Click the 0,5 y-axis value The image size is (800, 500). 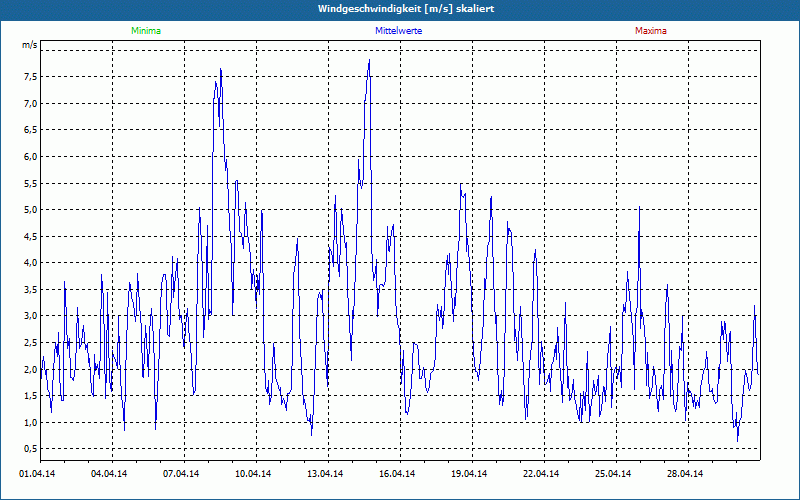tap(31, 448)
